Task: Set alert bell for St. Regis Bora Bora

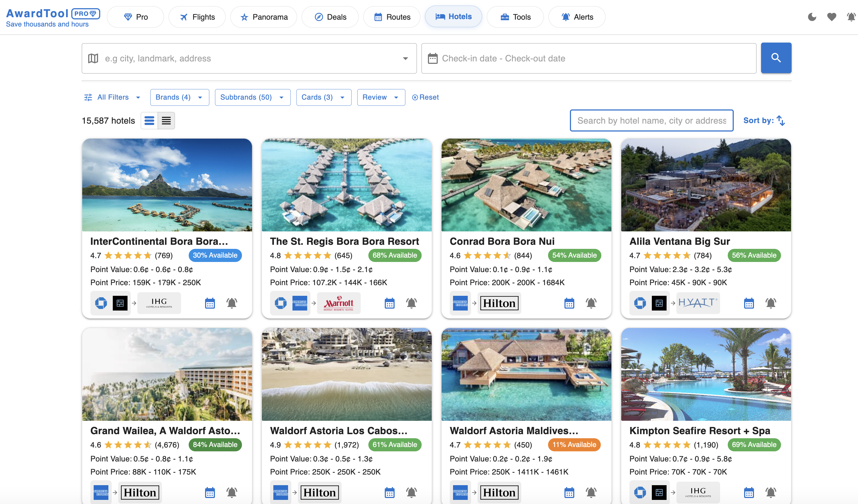Action: 411,303
